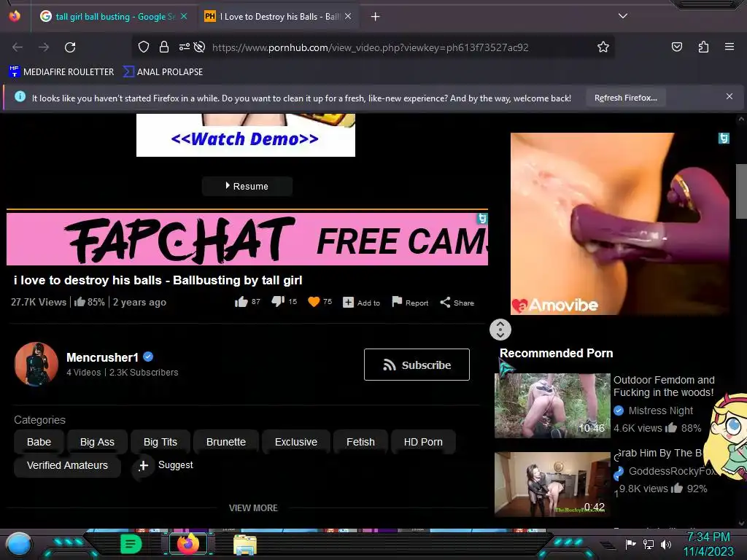Open the Mencrusher1 channel name link

coord(102,357)
